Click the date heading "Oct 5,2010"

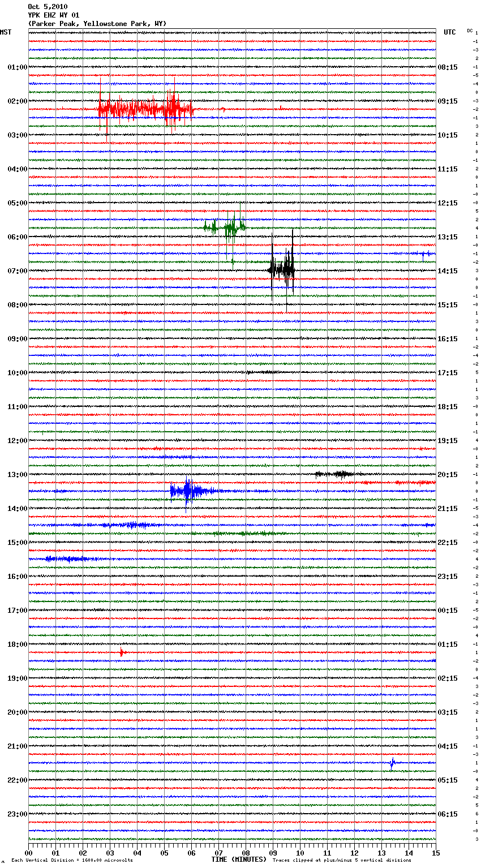[x=48, y=7]
